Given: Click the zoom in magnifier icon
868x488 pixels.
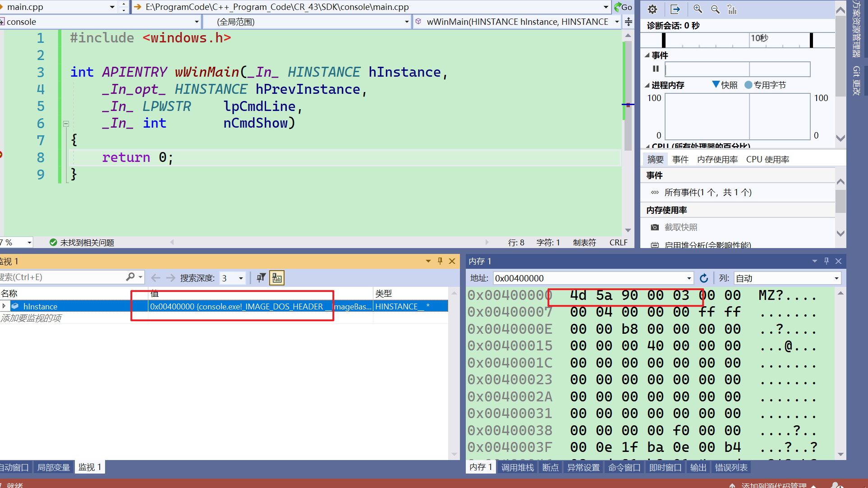Looking at the screenshot, I should [x=698, y=9].
